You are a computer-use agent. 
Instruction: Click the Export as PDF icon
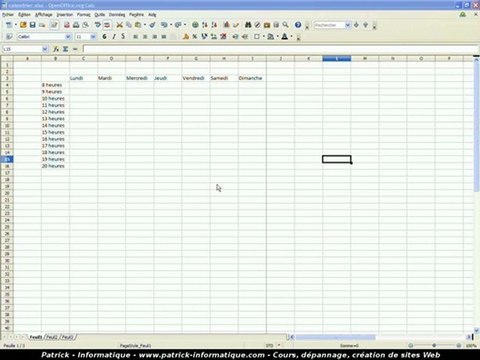[67, 25]
